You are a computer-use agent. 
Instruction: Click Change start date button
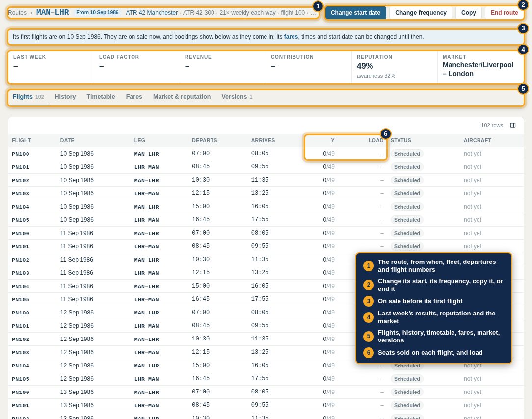[355, 13]
